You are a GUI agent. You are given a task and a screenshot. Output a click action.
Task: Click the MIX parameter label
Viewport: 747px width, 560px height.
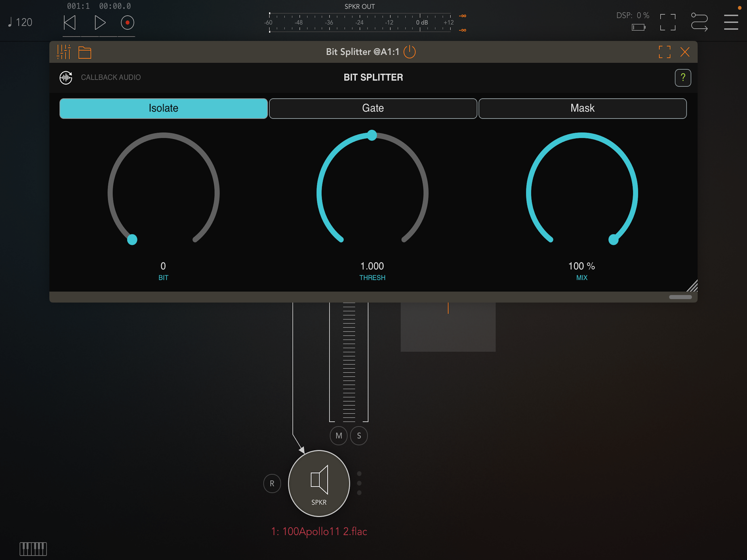[x=581, y=278]
